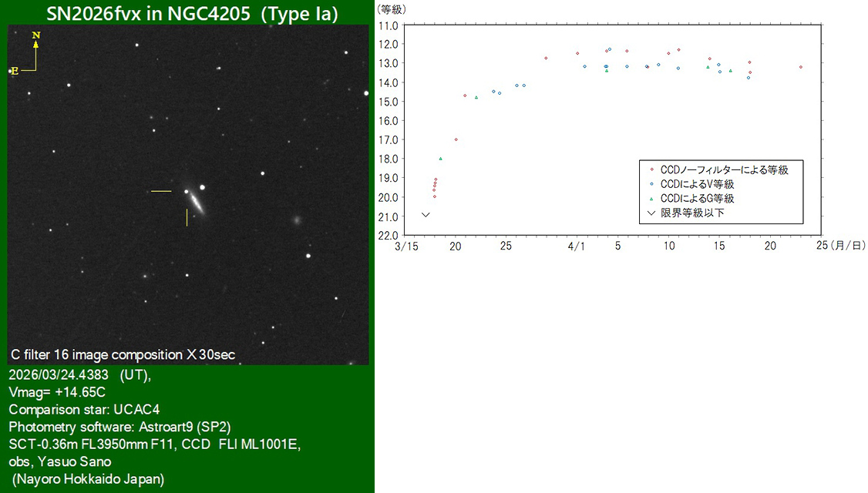The image size is (868, 493).
Task: Click the black limiting-magnitude legend symbol
Action: click(x=651, y=213)
